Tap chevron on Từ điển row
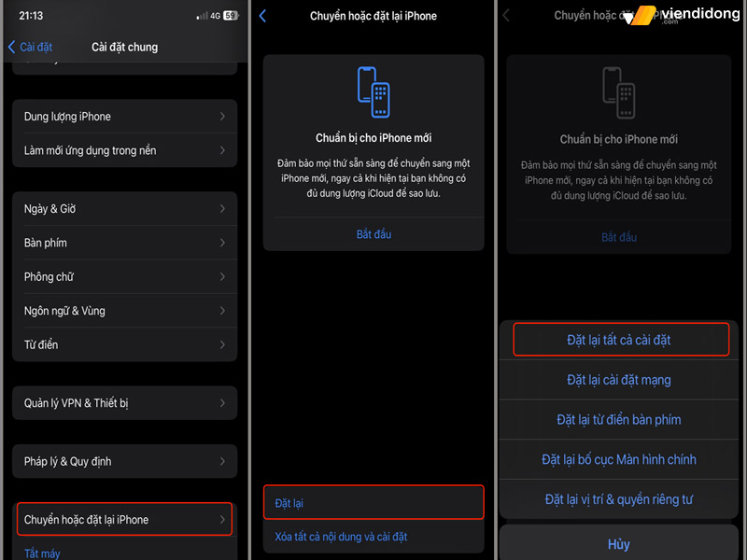 pyautogui.click(x=222, y=344)
